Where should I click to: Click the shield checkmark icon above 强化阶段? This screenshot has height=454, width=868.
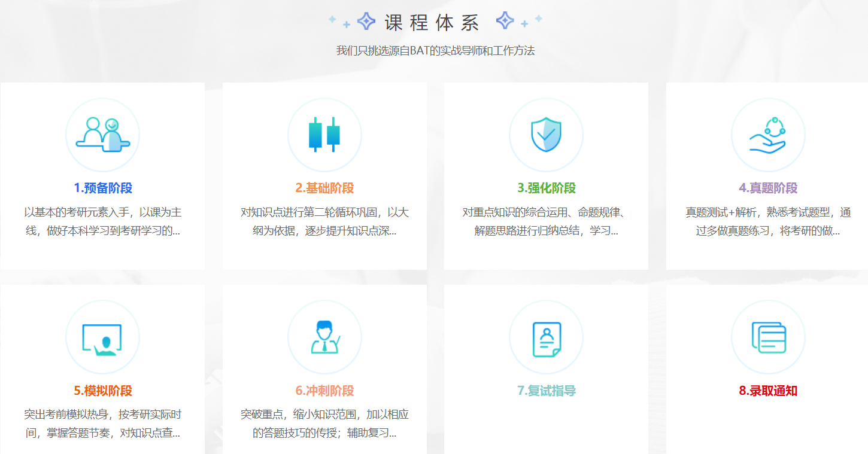point(546,135)
